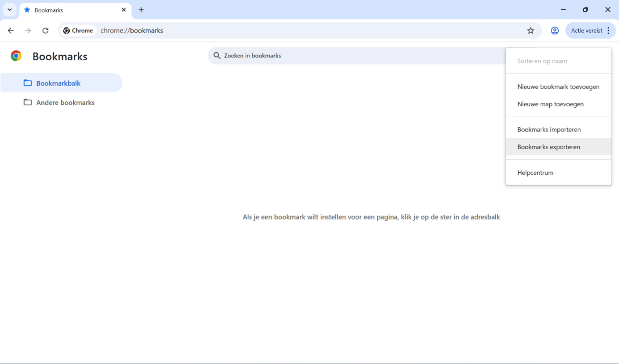Click the reload page icon
Viewport: 619px width, 364px height.
(x=46, y=30)
